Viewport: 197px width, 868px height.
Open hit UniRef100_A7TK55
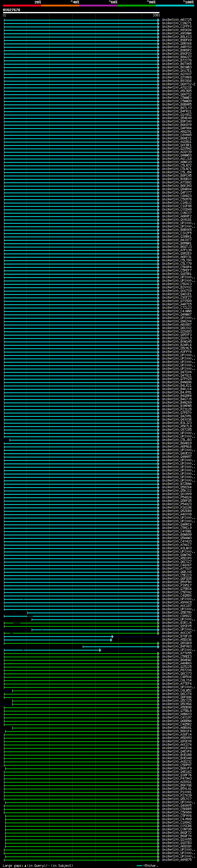pyautogui.click(x=177, y=653)
